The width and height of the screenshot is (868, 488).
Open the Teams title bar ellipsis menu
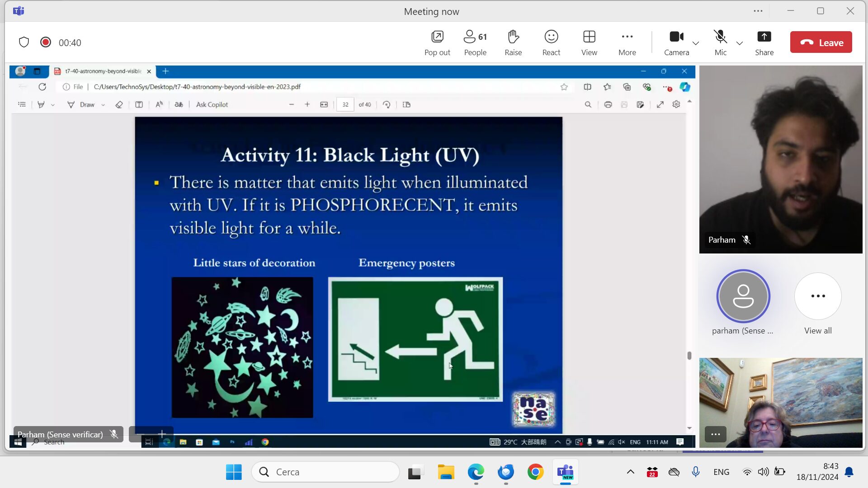(758, 11)
